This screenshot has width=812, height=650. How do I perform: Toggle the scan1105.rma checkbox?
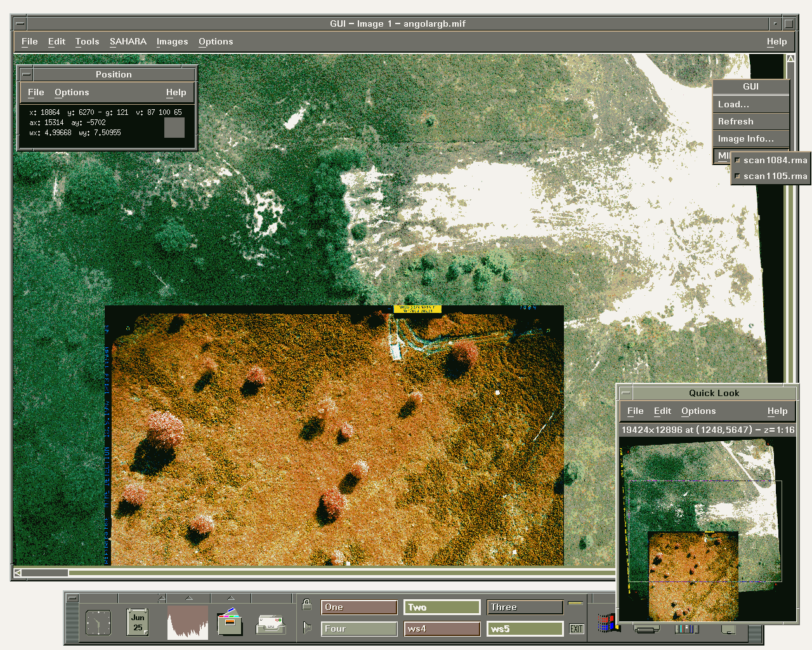coord(737,176)
